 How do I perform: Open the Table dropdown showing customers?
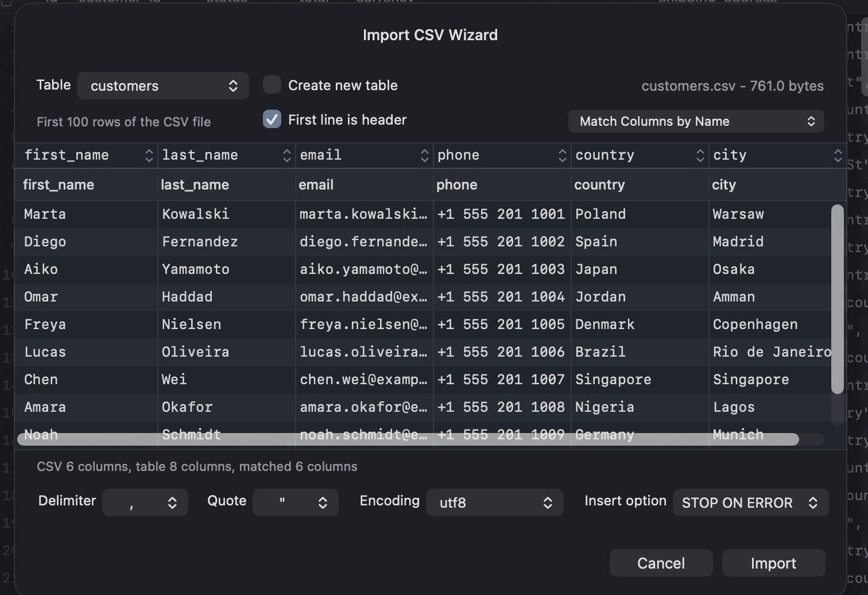pos(163,86)
